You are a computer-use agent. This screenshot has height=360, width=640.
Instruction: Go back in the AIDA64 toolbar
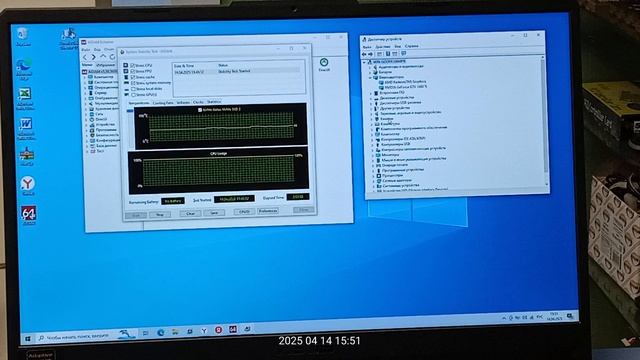[x=85, y=58]
